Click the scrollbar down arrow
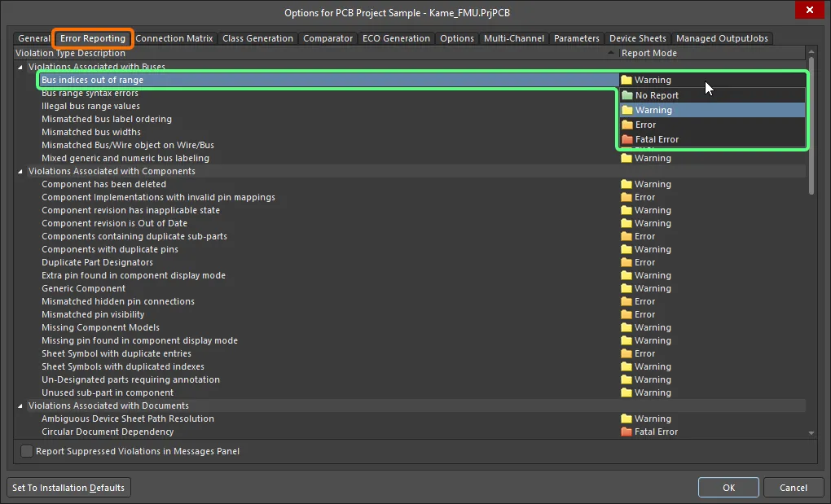The height and width of the screenshot is (504, 831). (811, 433)
